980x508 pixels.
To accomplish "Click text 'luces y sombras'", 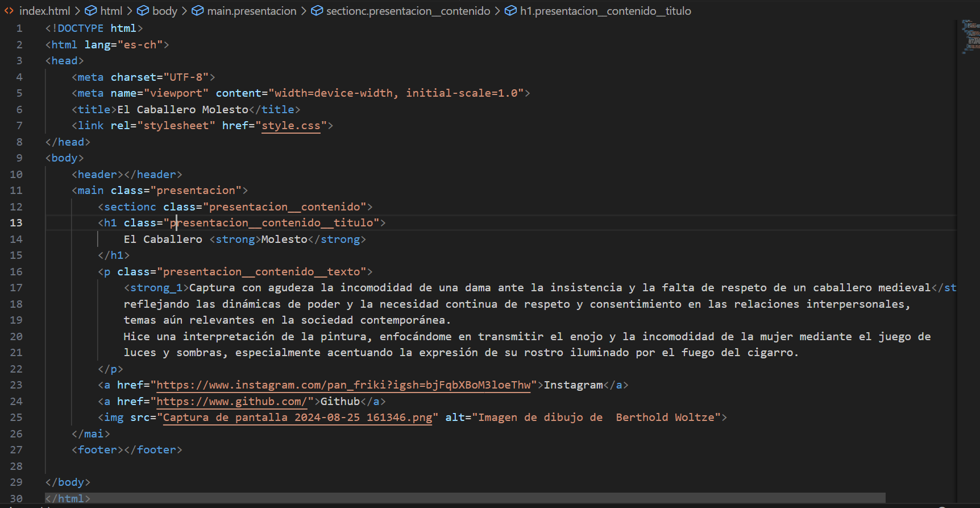I will 176,353.
